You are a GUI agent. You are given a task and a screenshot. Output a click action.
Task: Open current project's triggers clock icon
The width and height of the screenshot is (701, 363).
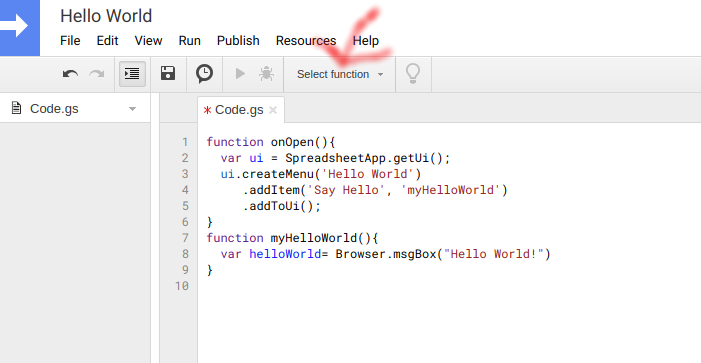click(x=204, y=74)
